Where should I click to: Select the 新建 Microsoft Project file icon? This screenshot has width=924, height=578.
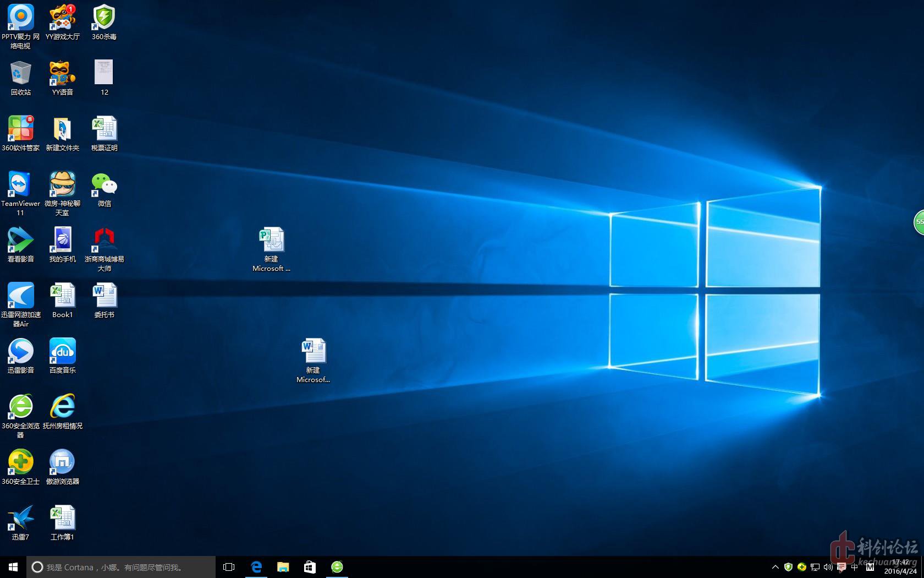click(271, 249)
